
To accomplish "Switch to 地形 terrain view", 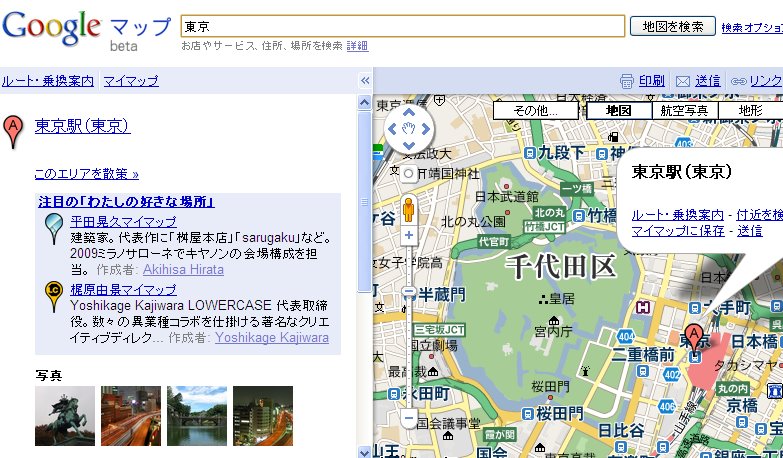I will 751,110.
